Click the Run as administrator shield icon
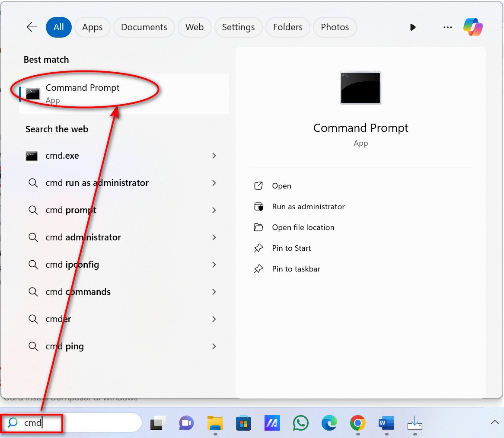This screenshot has width=504, height=438. [x=258, y=206]
